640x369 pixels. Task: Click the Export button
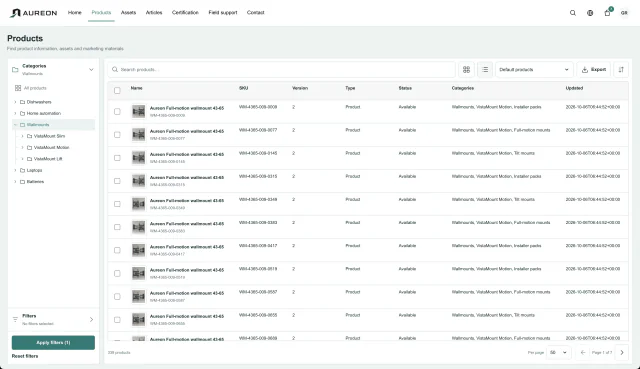593,69
